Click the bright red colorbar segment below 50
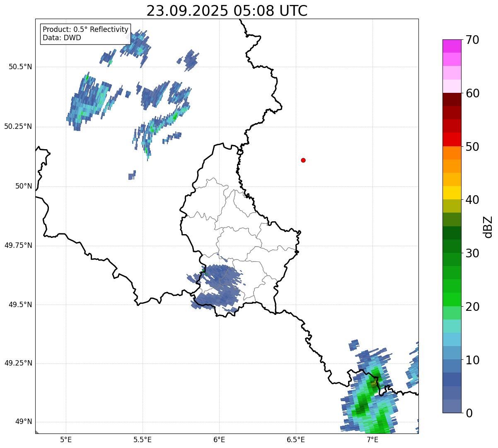The width and height of the screenshot is (498, 448). [452, 140]
